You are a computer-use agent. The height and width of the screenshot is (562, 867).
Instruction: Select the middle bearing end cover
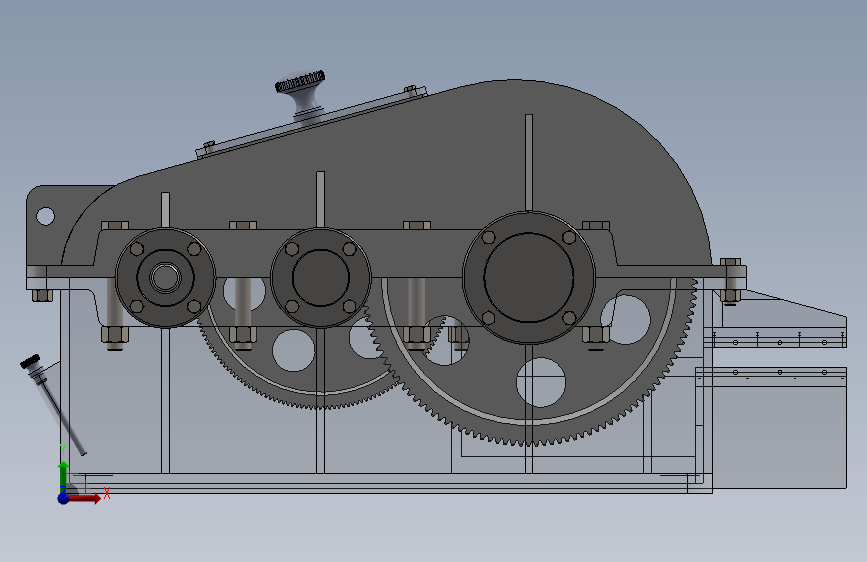pos(321,277)
